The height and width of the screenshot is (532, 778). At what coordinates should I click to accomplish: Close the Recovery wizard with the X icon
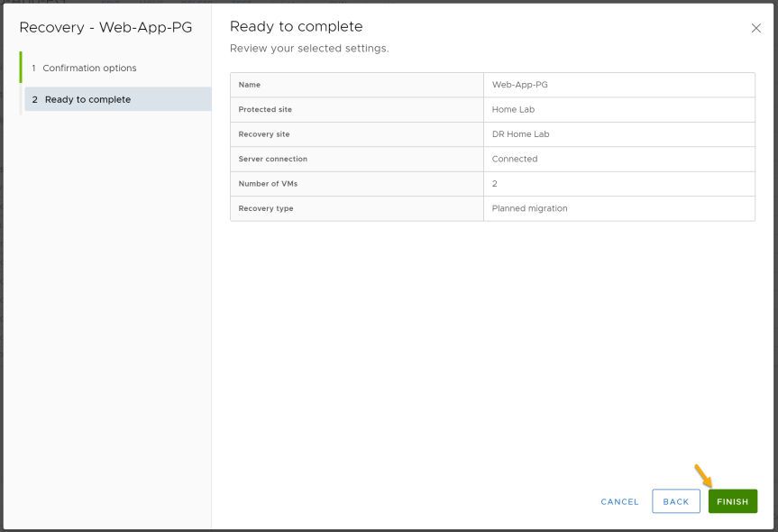[755, 28]
